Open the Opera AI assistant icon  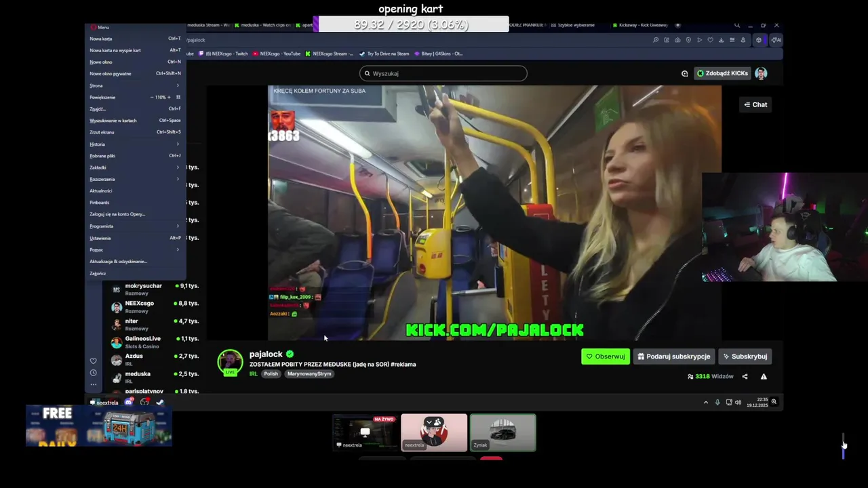(776, 40)
